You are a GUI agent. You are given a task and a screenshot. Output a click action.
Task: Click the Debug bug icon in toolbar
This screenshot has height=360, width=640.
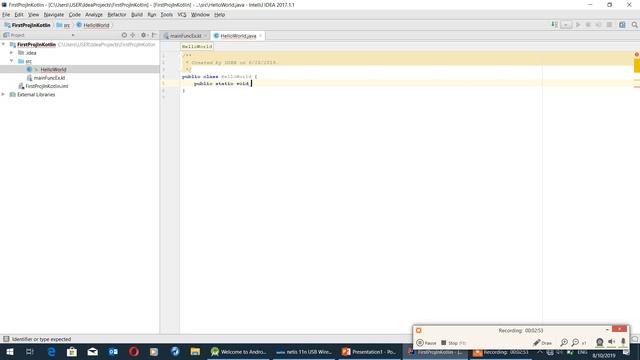tap(588, 25)
